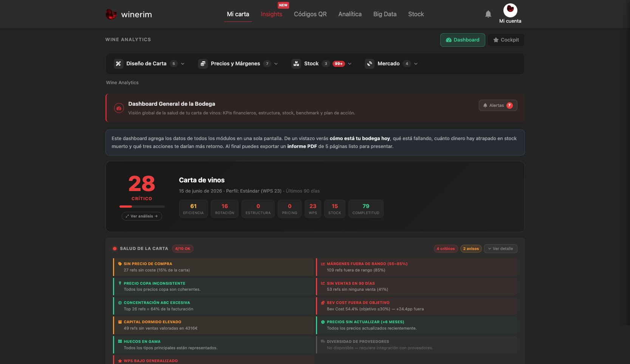Click the glass icon beside Precio copa inconsistente
Image resolution: width=630 pixels, height=364 pixels.
coord(120,283)
